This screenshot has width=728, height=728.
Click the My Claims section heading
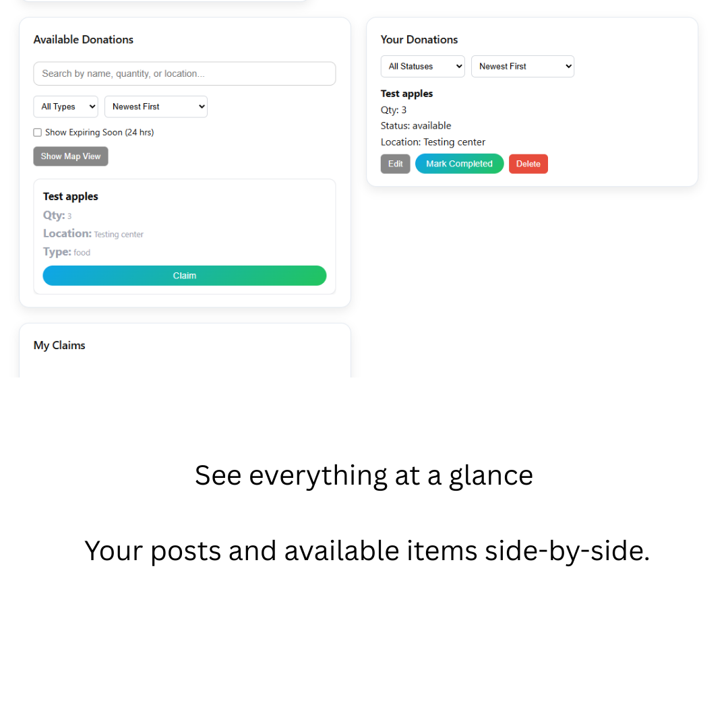[x=59, y=345]
